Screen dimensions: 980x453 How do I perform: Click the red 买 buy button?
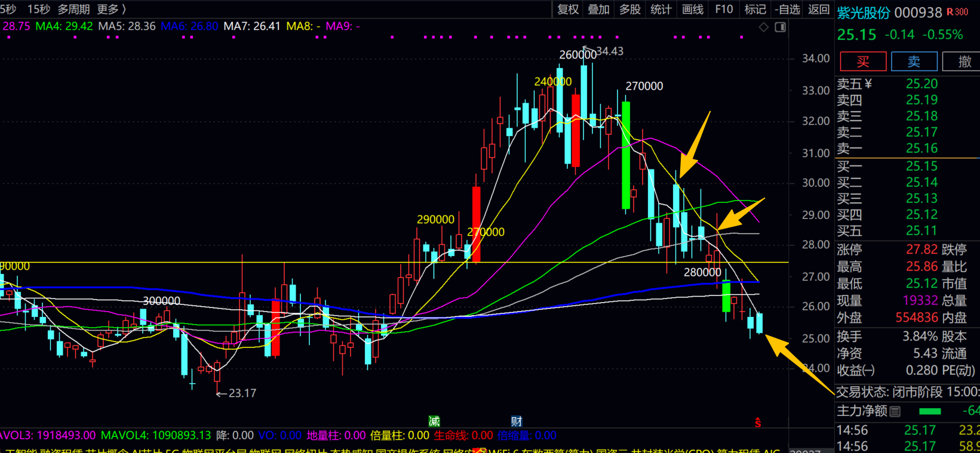pyautogui.click(x=863, y=61)
